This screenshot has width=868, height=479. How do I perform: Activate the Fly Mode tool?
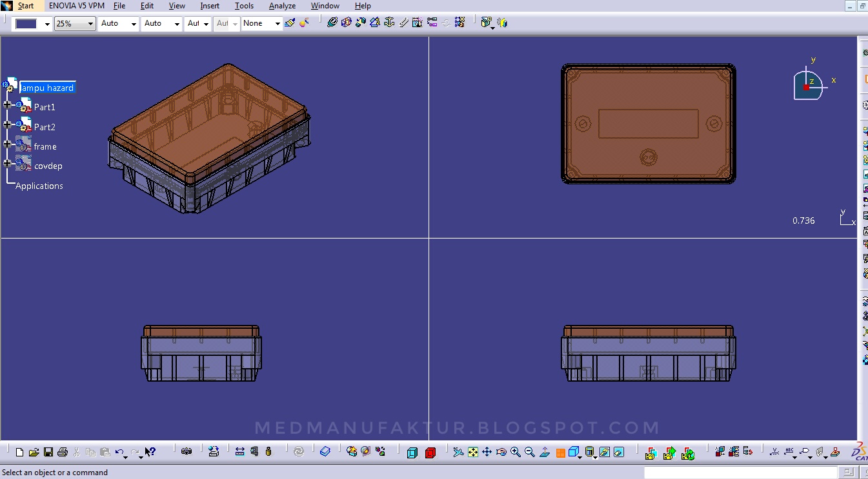[458, 451]
